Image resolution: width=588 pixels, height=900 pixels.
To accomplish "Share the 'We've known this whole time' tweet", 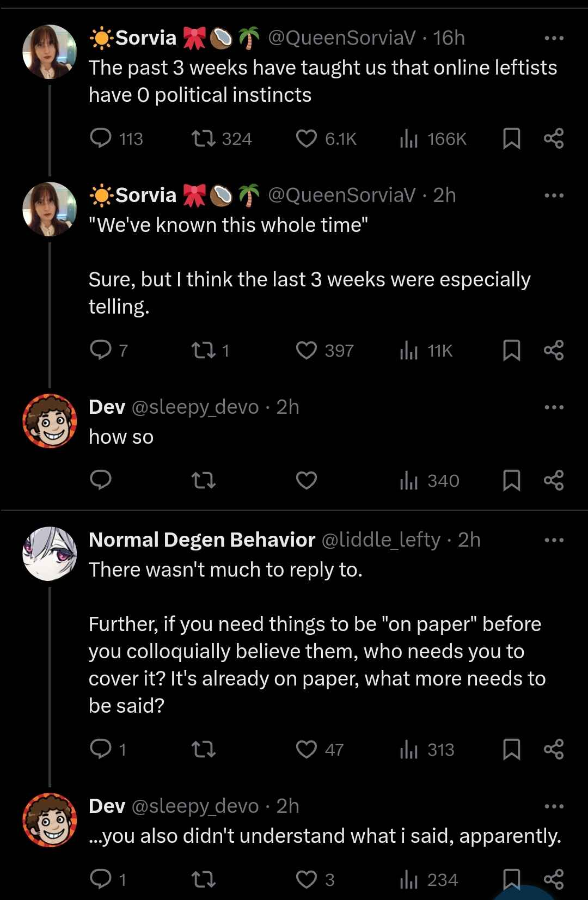I will pyautogui.click(x=554, y=350).
